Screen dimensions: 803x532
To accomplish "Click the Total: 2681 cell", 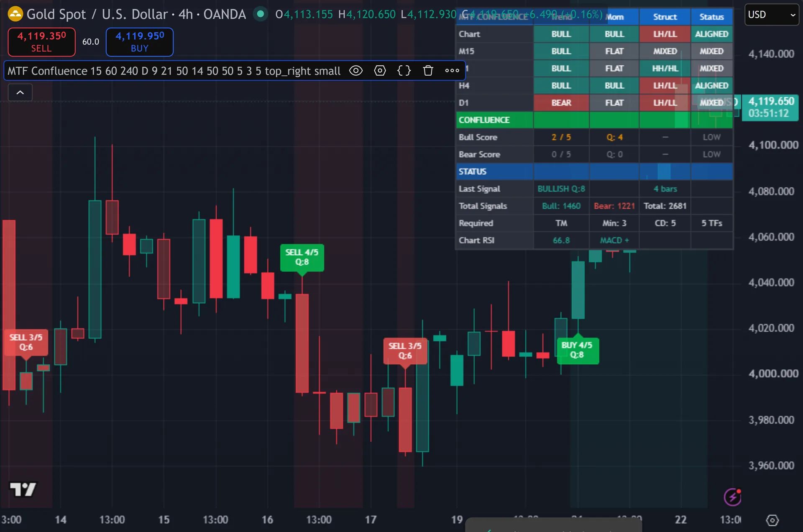I will pos(665,206).
